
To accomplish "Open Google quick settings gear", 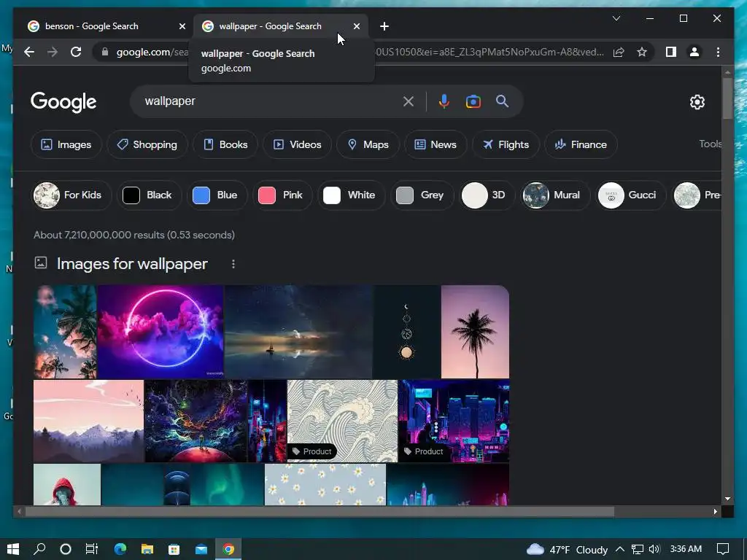I will coord(697,102).
